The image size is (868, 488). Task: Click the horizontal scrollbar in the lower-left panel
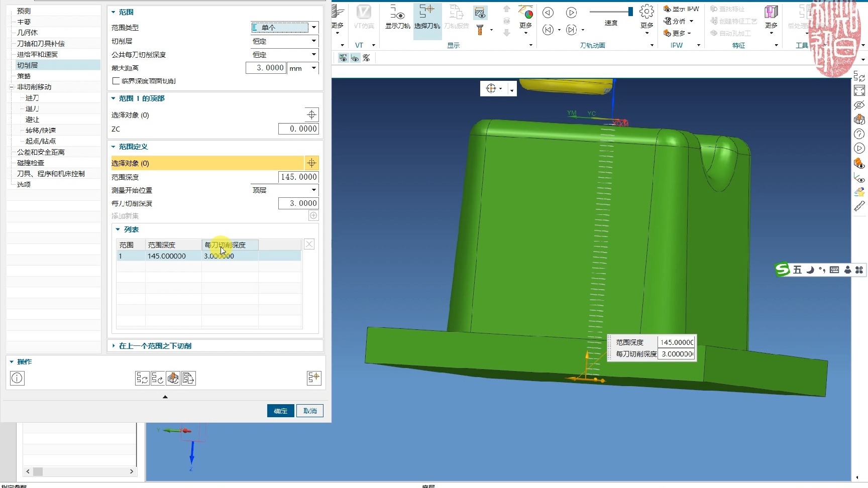point(79,471)
